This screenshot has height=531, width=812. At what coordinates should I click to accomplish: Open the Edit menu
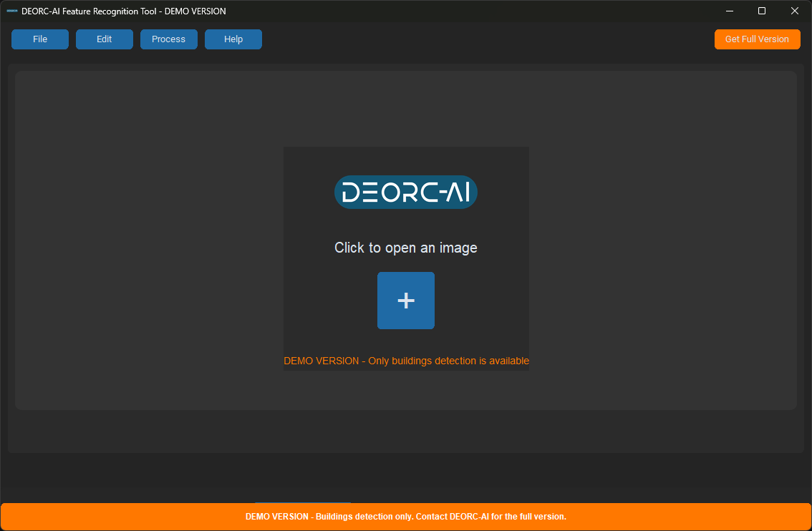(x=104, y=39)
